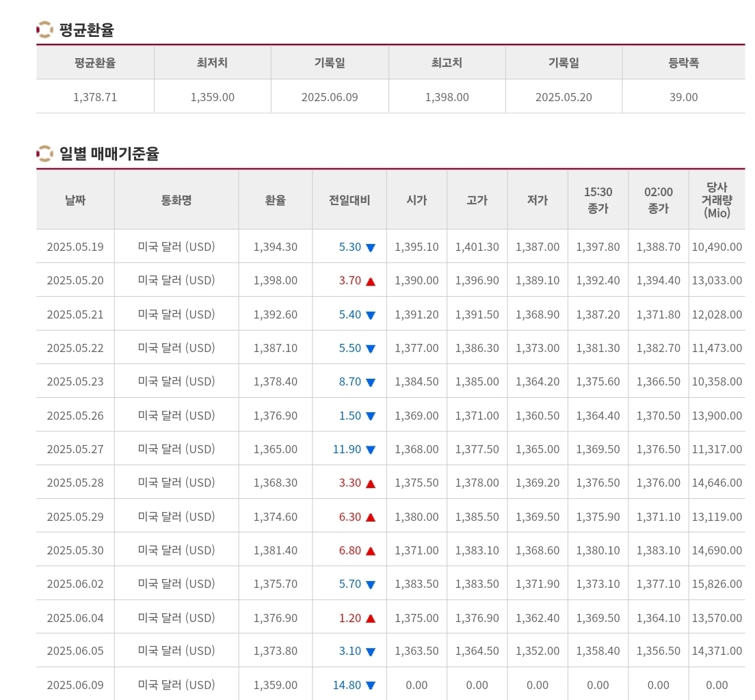This screenshot has width=755, height=700.
Task: Click the down arrow in the 2025.06.02 row
Action: pyautogui.click(x=370, y=585)
